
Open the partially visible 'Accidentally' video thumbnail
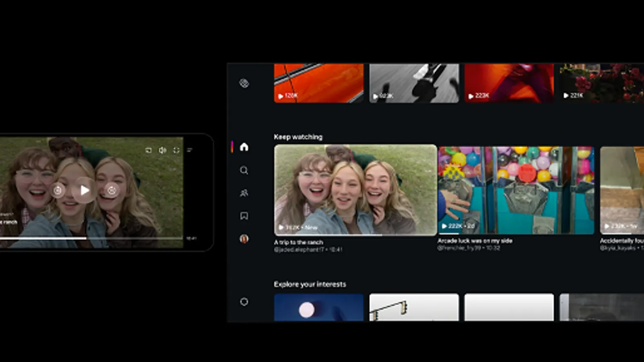(622, 190)
